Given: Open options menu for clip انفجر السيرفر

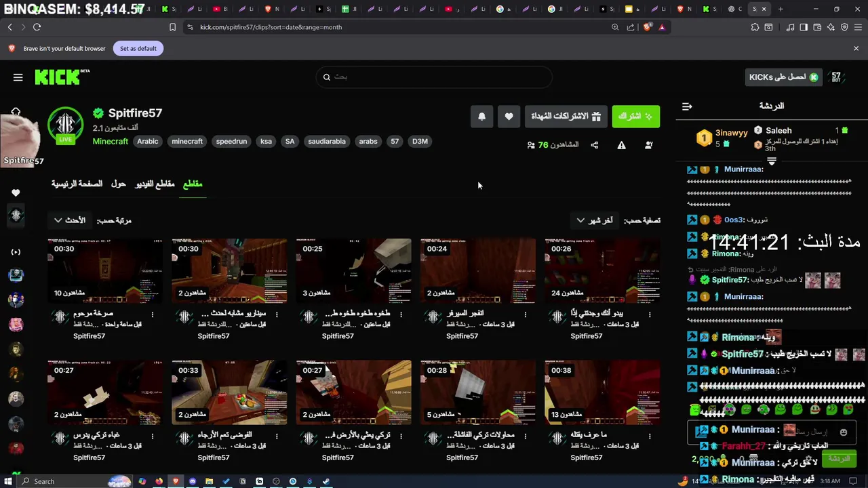Looking at the screenshot, I should (x=526, y=315).
